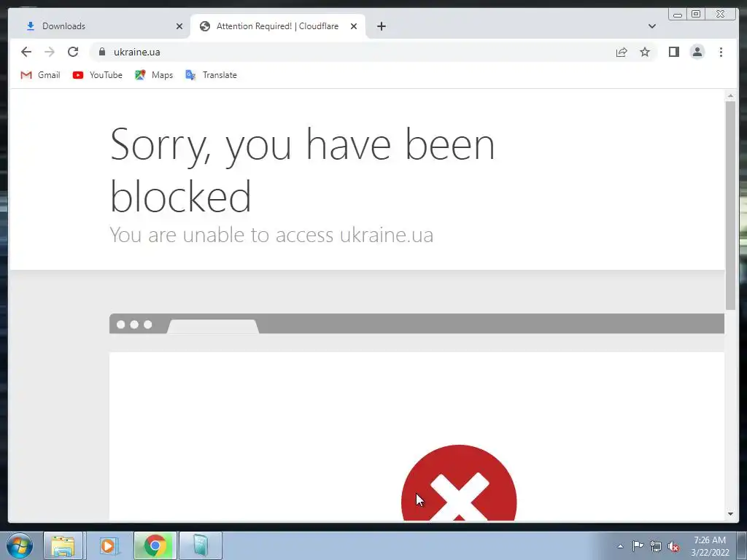This screenshot has height=560, width=747.
Task: Close the Downloads tab
Action: click(179, 26)
